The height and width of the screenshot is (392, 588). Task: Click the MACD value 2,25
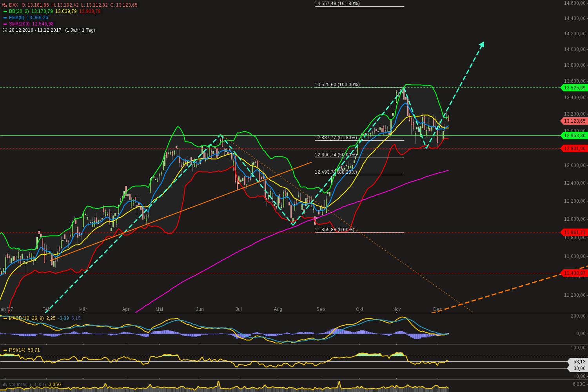[x=51, y=318]
